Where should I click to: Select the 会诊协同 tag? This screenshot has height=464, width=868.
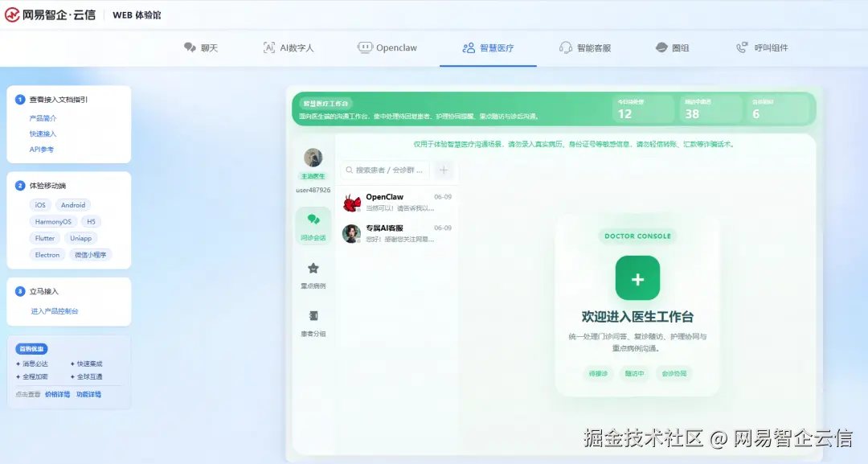pyautogui.click(x=674, y=373)
